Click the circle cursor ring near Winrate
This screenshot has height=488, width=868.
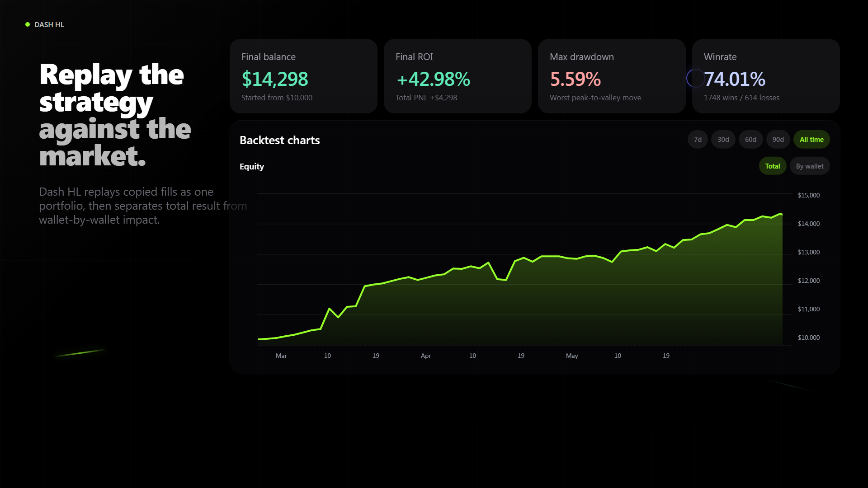(x=695, y=78)
